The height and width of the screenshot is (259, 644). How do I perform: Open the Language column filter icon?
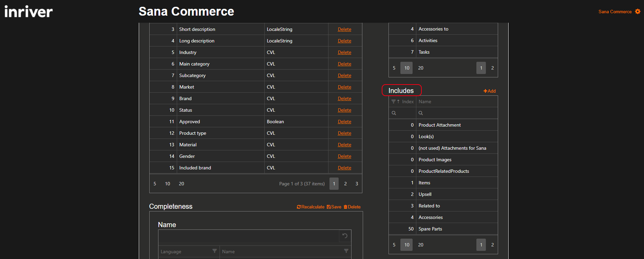[214, 251]
